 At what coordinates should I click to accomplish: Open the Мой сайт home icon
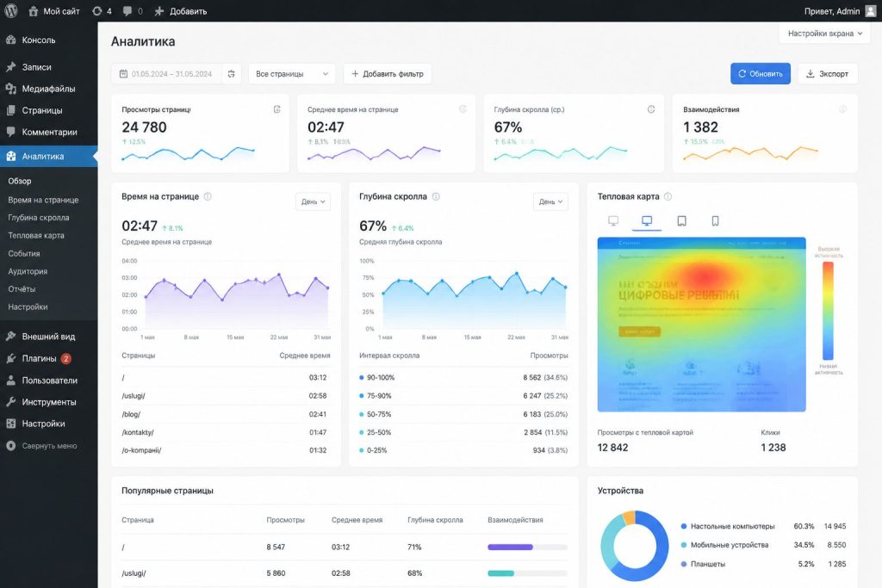click(x=34, y=10)
